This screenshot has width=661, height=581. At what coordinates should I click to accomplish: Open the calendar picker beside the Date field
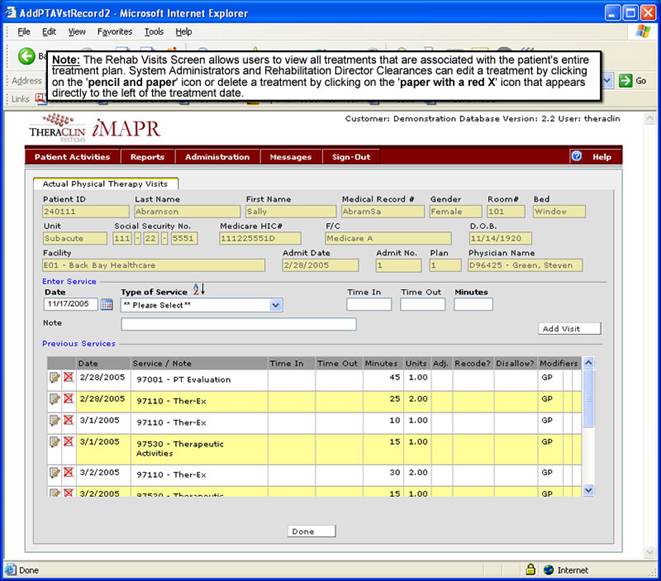(x=107, y=305)
